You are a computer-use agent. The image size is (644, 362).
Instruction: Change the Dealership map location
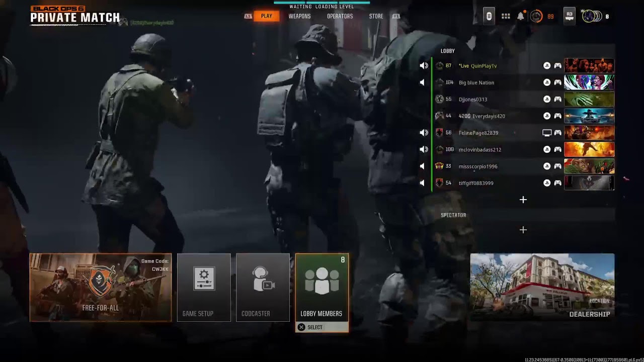click(x=542, y=287)
